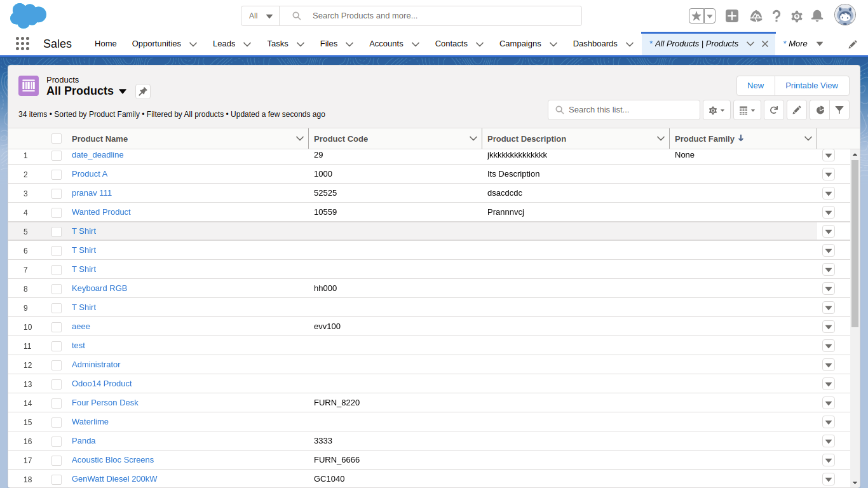
Task: Select the Wanted Product row checkbox
Action: (57, 212)
